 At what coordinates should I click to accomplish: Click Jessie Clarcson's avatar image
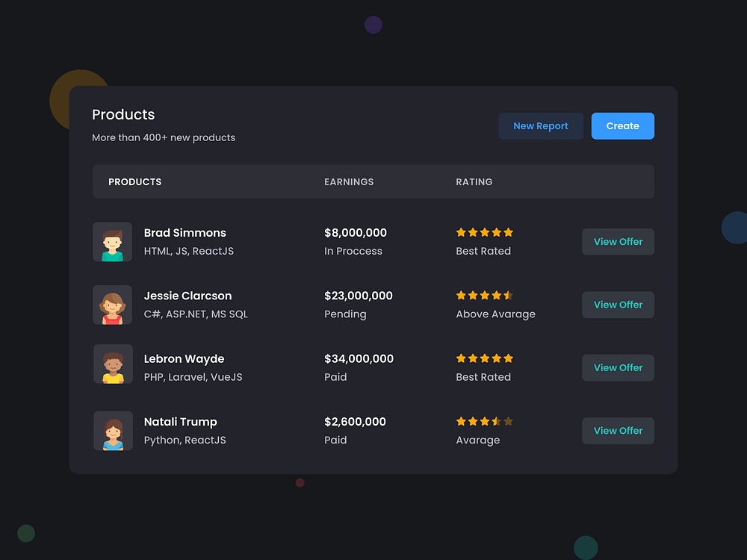coord(112,305)
